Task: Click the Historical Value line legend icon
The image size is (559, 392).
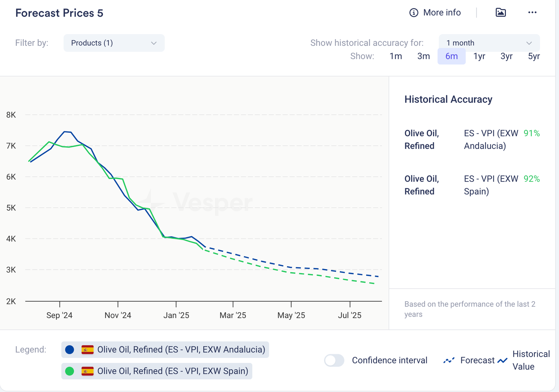Action: pyautogui.click(x=502, y=360)
